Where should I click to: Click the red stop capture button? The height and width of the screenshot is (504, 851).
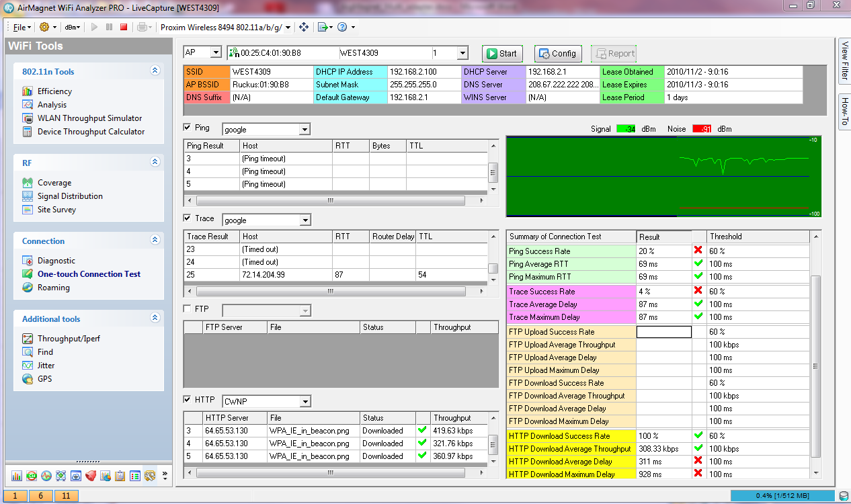point(124,27)
